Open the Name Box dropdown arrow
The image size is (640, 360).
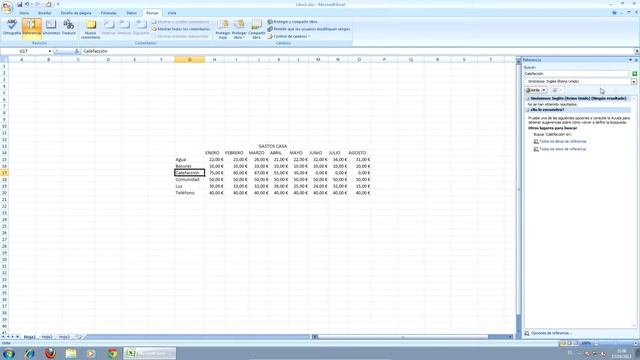click(x=50, y=51)
